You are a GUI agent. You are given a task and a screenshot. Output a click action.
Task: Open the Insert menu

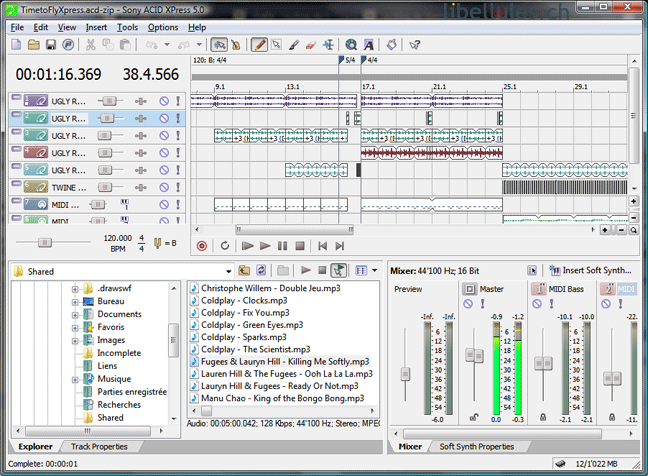(96, 27)
